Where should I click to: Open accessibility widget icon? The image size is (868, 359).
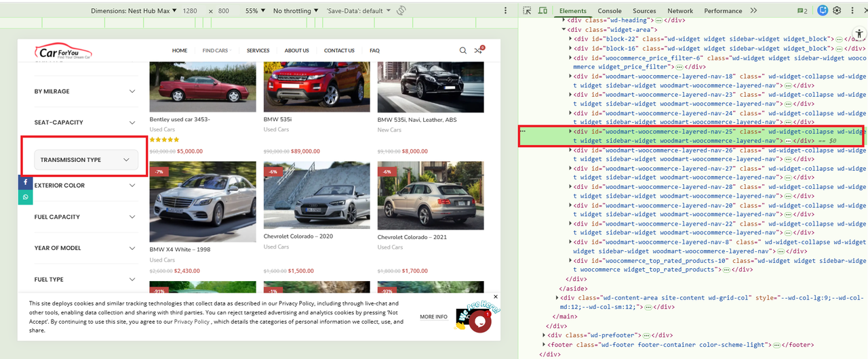point(859,34)
